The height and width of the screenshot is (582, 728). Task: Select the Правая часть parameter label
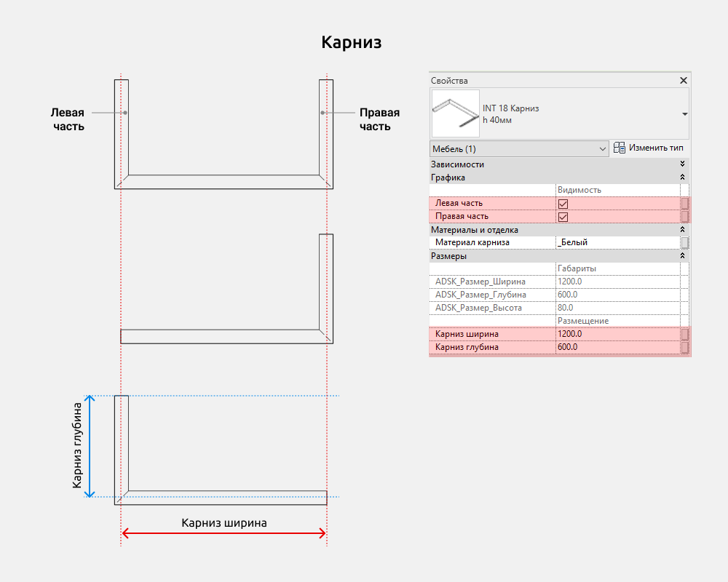[x=462, y=216]
